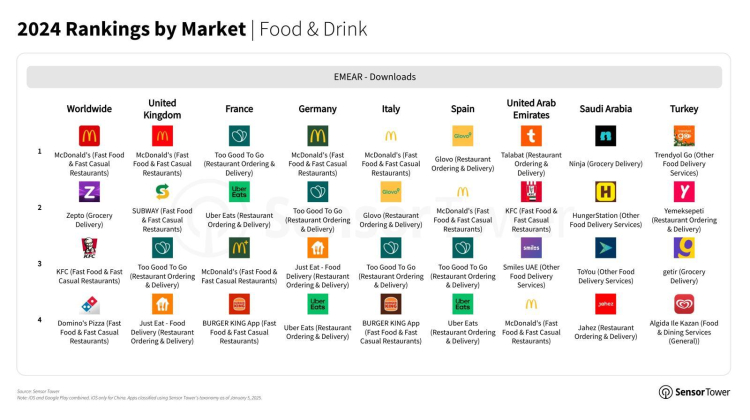750x420 pixels.
Task: Click the Algida ile Kazan icon
Action: pos(684,304)
